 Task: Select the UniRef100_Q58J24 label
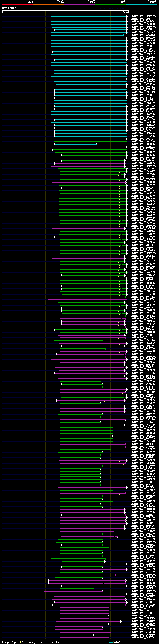(x=142, y=169)
